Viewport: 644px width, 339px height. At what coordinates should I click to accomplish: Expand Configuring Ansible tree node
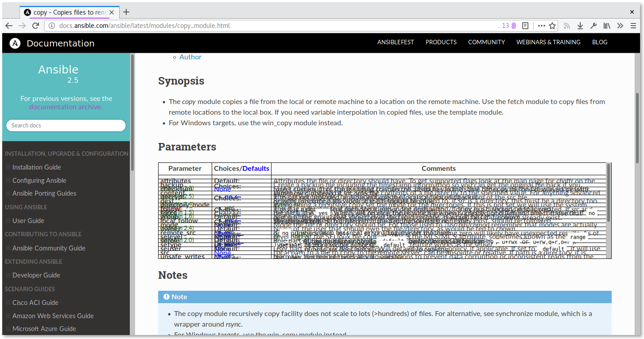(8, 181)
